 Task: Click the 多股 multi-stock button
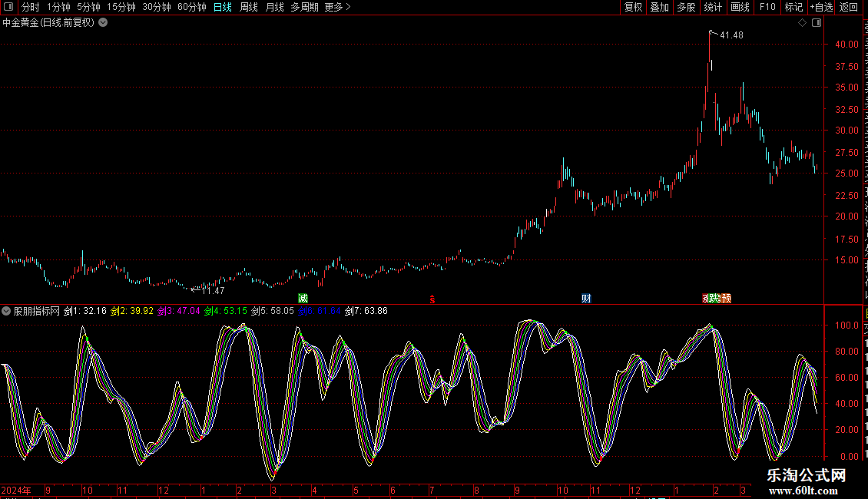click(687, 7)
